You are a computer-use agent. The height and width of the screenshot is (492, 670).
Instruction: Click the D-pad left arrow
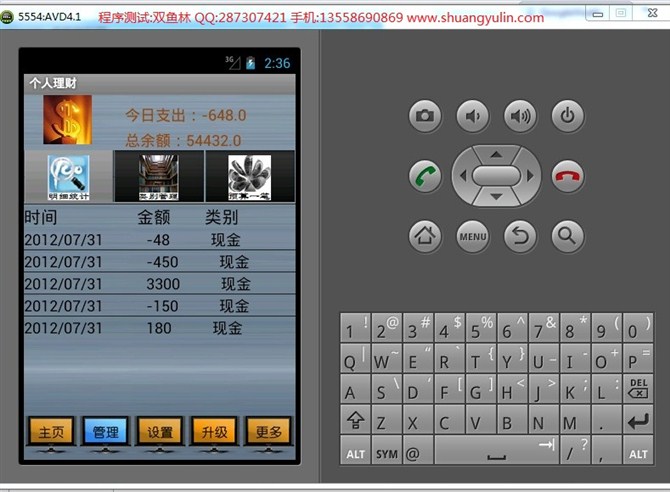click(x=463, y=176)
